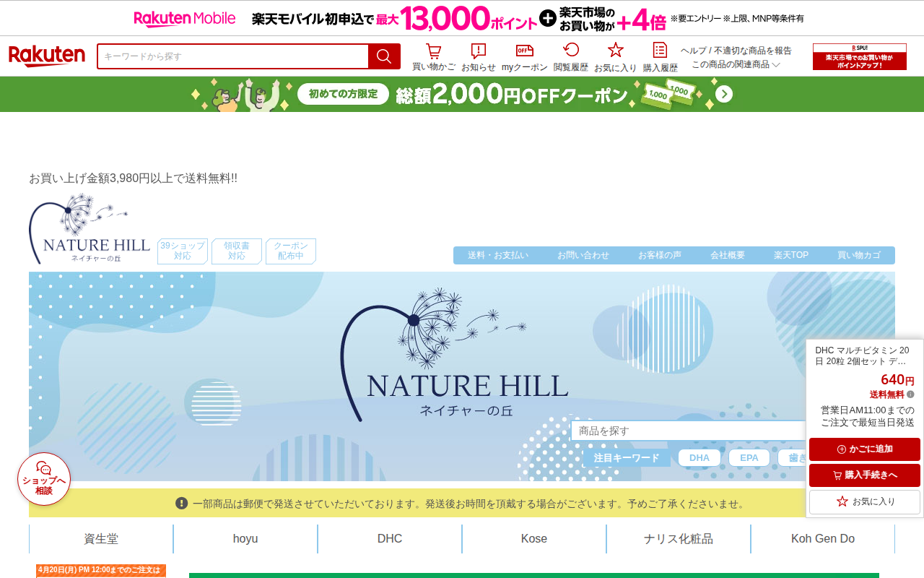Focus the キーワードから探す search field
This screenshot has width=924, height=578.
[x=233, y=56]
